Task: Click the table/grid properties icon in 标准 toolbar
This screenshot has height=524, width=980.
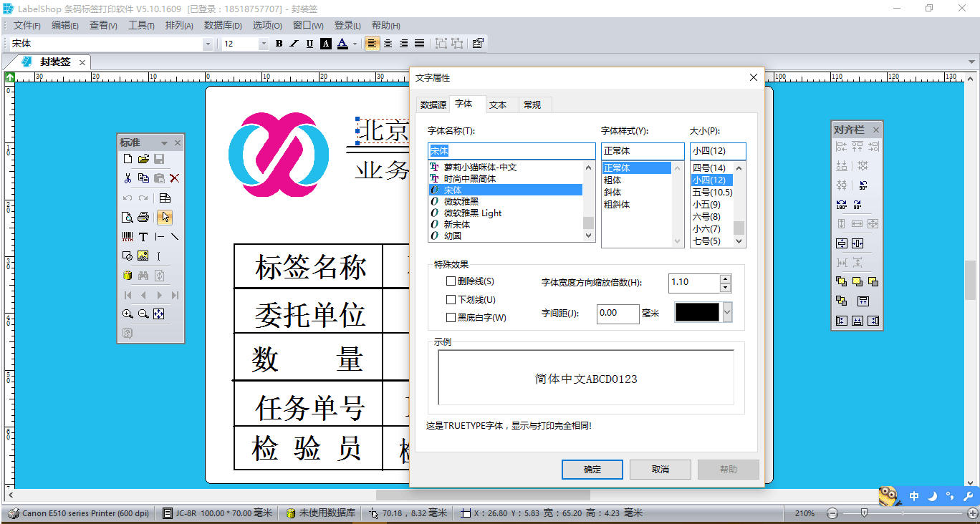Action: pos(165,198)
